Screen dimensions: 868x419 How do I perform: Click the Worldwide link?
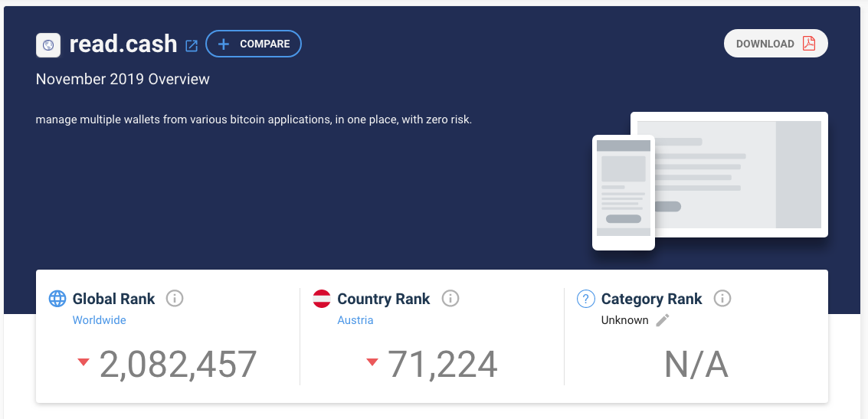click(99, 320)
